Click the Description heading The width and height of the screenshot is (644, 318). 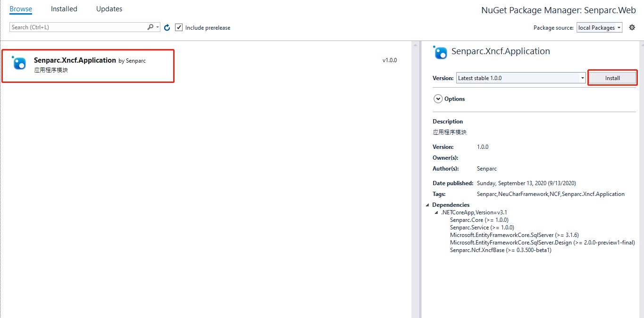[x=448, y=122]
